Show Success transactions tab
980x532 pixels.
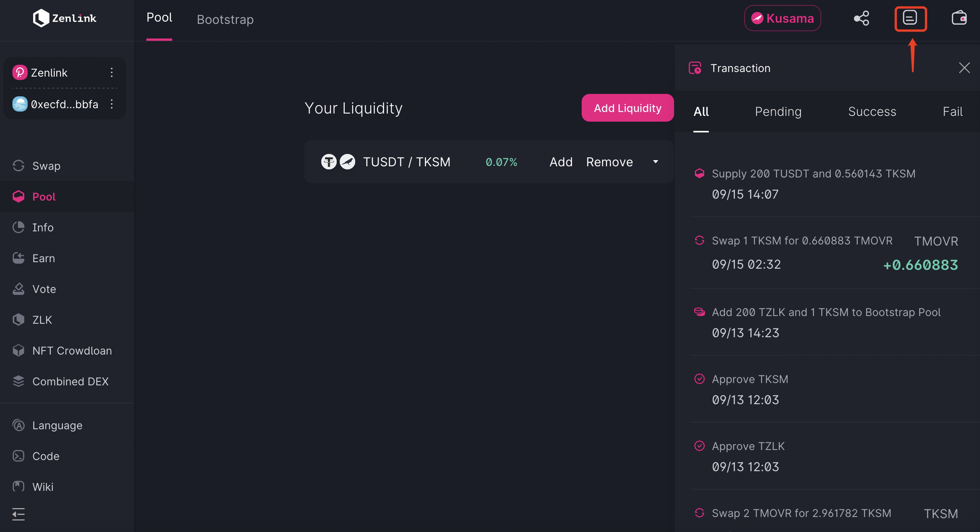point(872,112)
